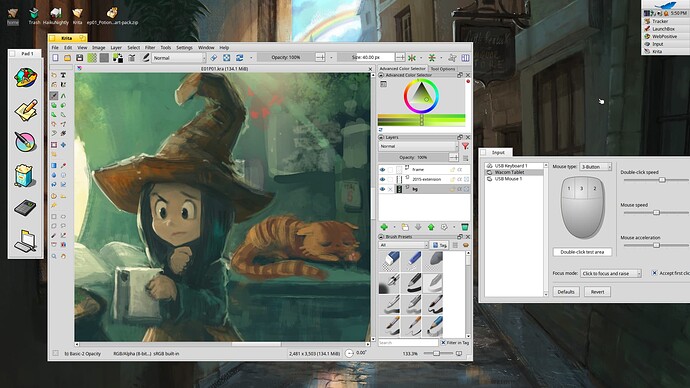Click the Save document icon in Krita toolbar
The height and width of the screenshot is (388, 690).
(x=79, y=58)
